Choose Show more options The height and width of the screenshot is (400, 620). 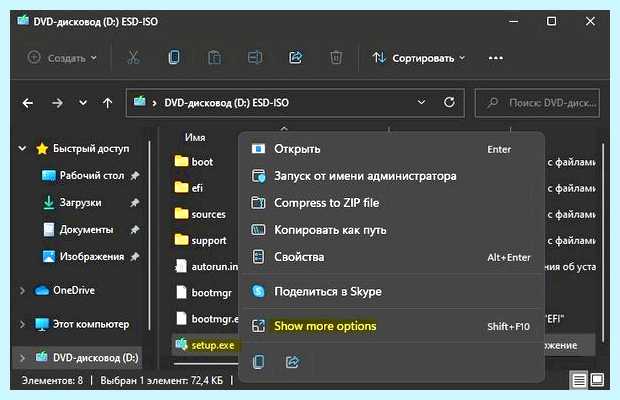(x=391, y=326)
